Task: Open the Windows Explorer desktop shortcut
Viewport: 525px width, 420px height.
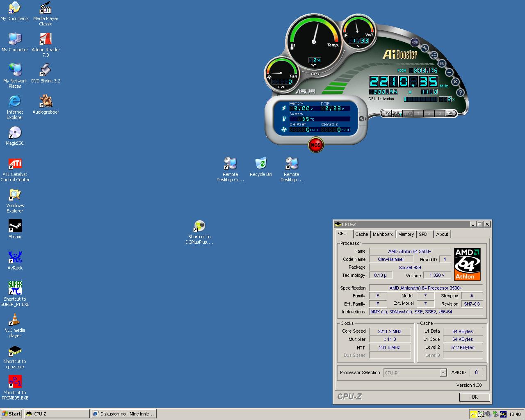Action: [15, 201]
